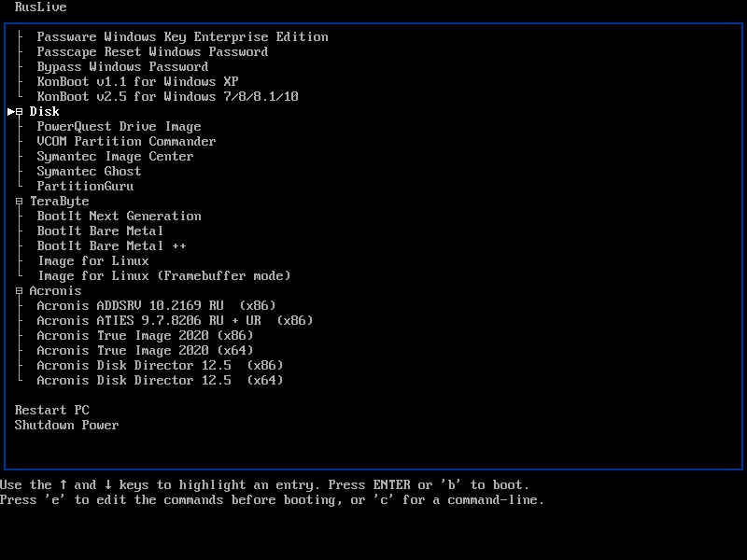This screenshot has height=560, width=747.
Task: Collapse the TeraByte group expander icon
Action: 20,202
